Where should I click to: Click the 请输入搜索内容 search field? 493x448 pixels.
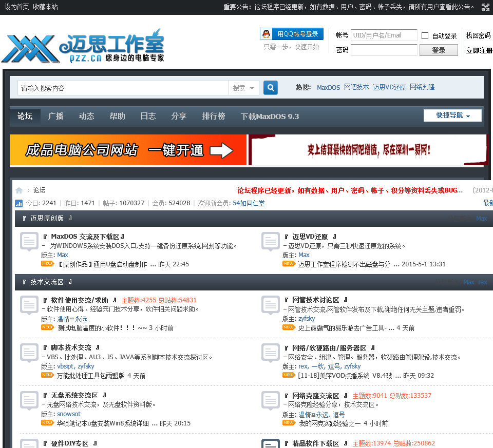coord(123,88)
